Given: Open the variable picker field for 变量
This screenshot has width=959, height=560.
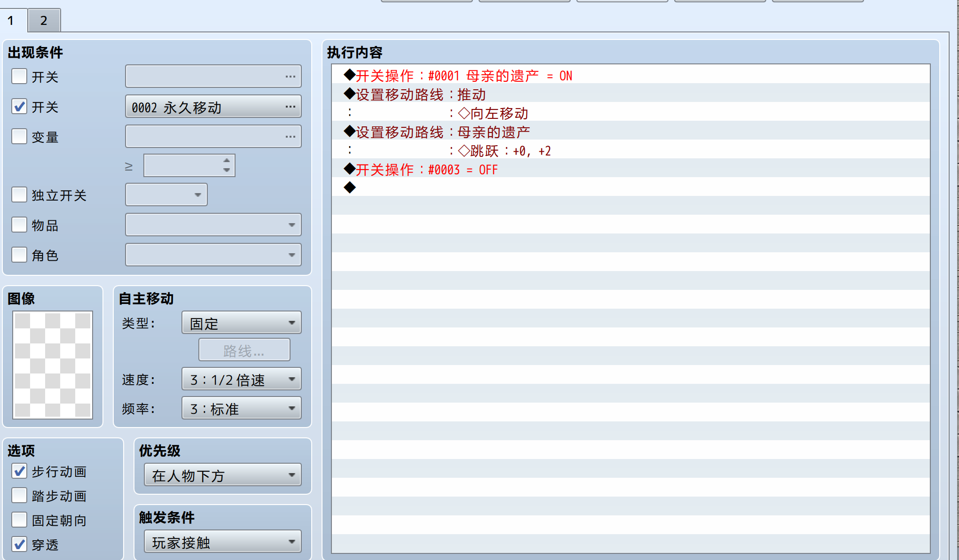Looking at the screenshot, I should (213, 136).
